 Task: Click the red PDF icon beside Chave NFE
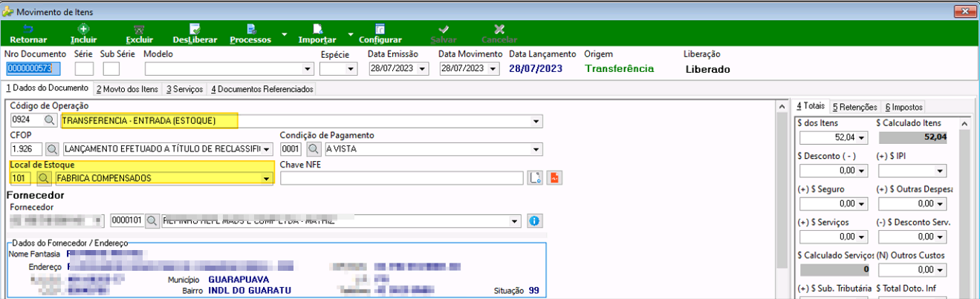coord(554,178)
